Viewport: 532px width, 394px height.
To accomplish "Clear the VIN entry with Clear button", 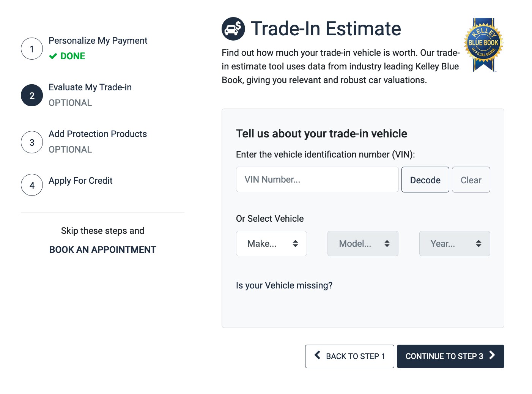I will pyautogui.click(x=471, y=180).
